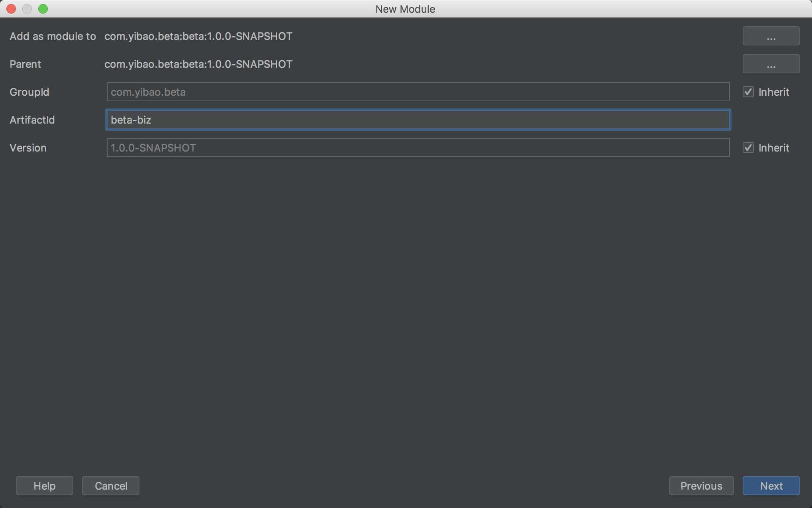Click Cancel to dismiss the dialog

point(110,486)
